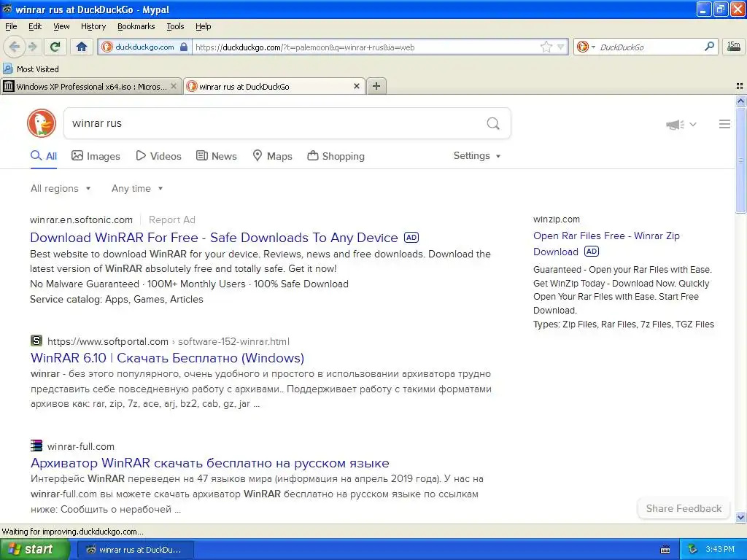Open the History menu
Screen dimensions: 747x560
pyautogui.click(x=93, y=26)
